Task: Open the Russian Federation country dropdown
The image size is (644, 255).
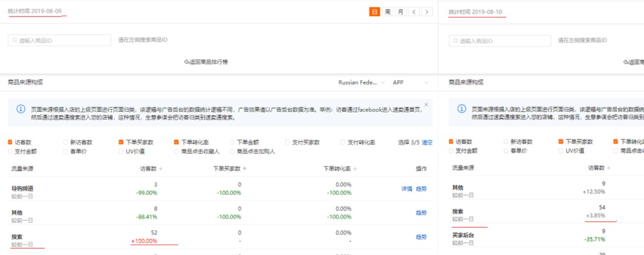Action: pyautogui.click(x=362, y=82)
